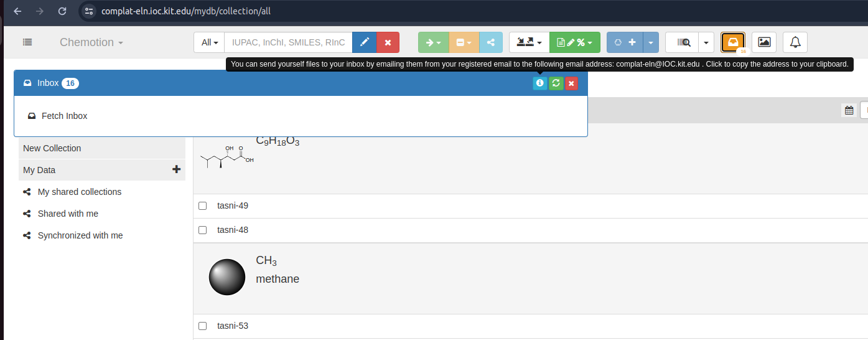The image size is (868, 340).
Task: Add collection with My Data plus icon
Action: coord(176,169)
